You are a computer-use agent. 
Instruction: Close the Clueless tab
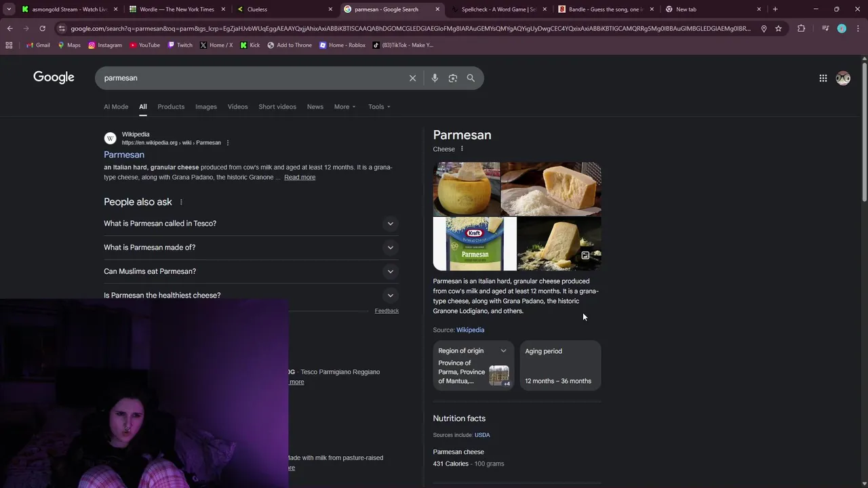[330, 9]
